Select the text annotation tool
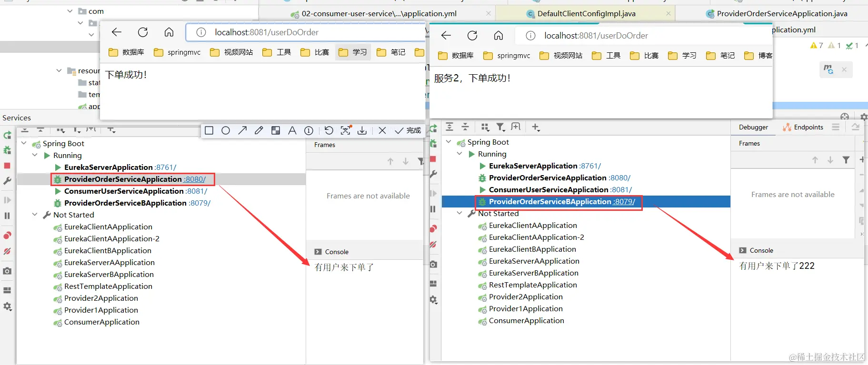 pyautogui.click(x=292, y=130)
